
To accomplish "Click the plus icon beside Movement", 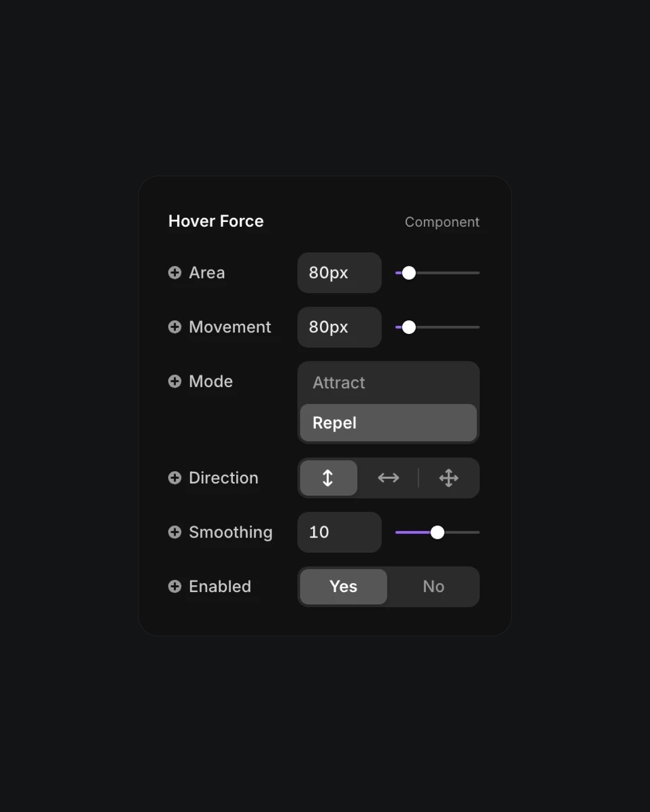I will 174,327.
